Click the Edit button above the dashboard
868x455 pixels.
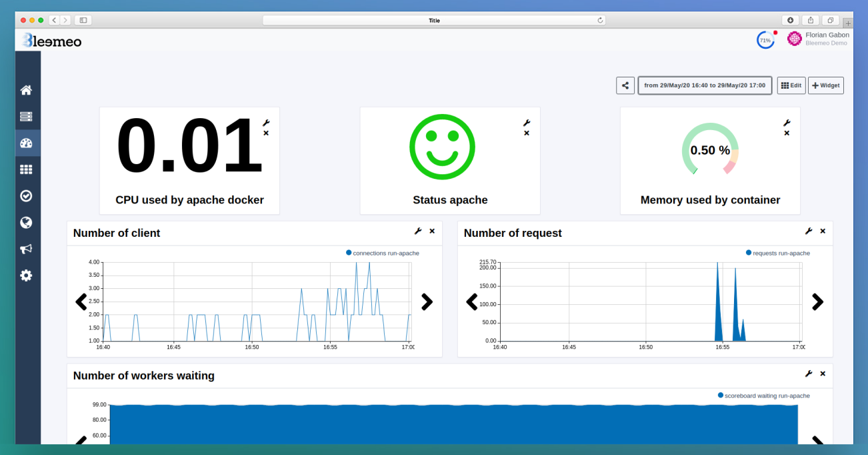(791, 85)
